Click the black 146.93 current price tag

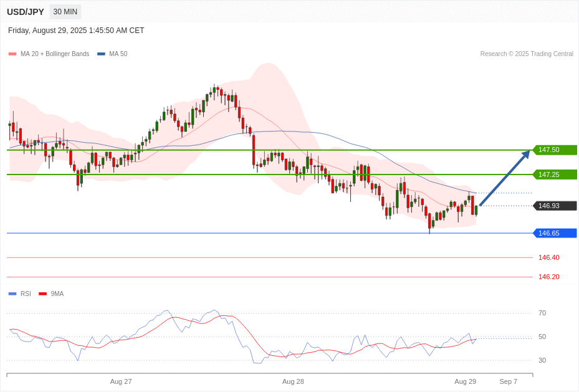pyautogui.click(x=554, y=206)
